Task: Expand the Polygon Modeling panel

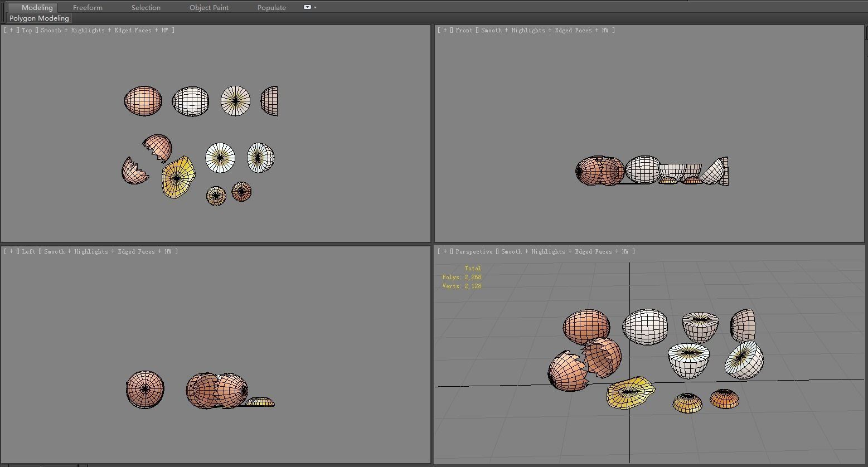Action: 39,18
